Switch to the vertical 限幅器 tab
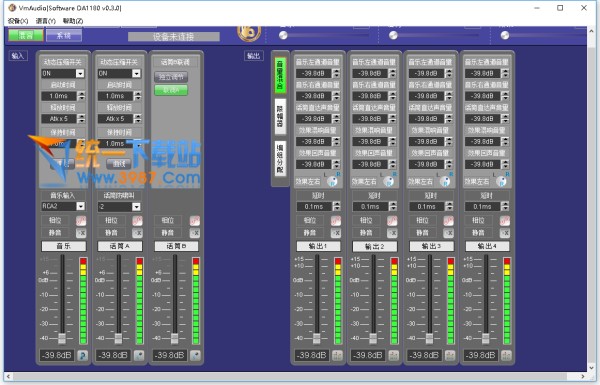Viewport: 600px width, 385px height. click(280, 116)
